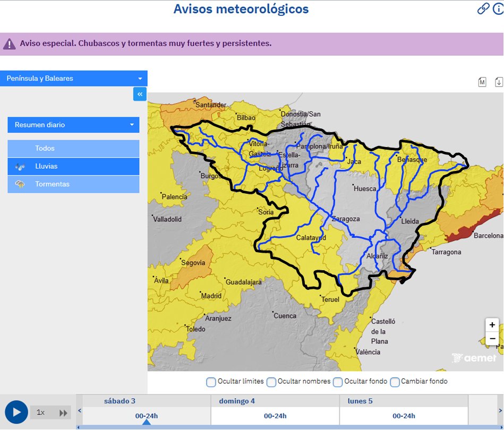The height and width of the screenshot is (430, 504).
Task: Select lunes 5 00-24h period
Action: [x=404, y=416]
